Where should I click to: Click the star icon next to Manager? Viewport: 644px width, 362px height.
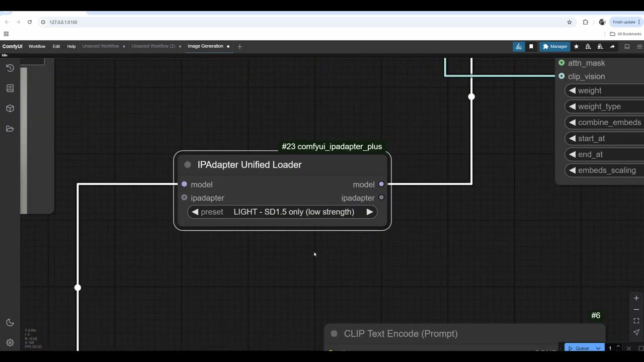[576, 46]
